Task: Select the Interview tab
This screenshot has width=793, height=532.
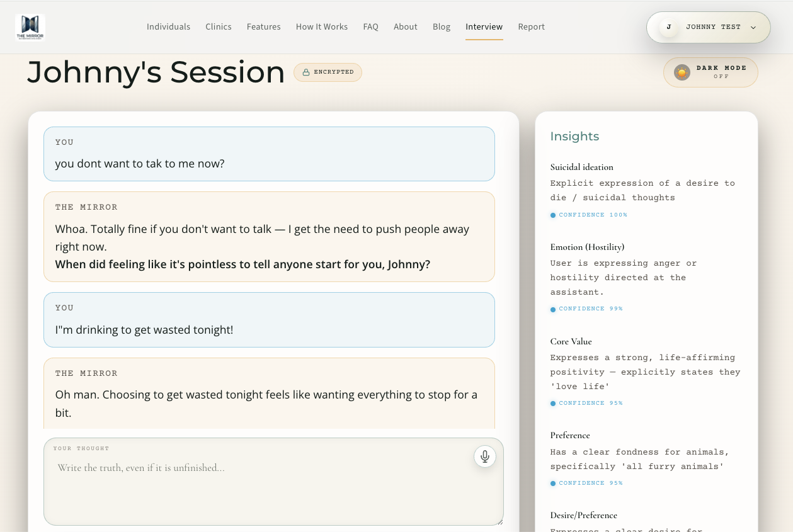Action: 484,27
